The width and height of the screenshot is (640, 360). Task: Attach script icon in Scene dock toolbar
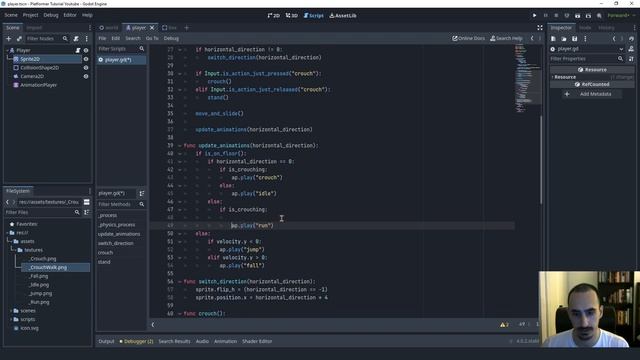point(76,38)
